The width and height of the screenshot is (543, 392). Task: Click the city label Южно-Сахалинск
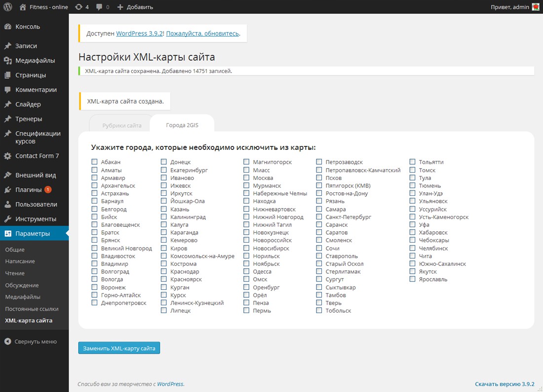pos(442,264)
